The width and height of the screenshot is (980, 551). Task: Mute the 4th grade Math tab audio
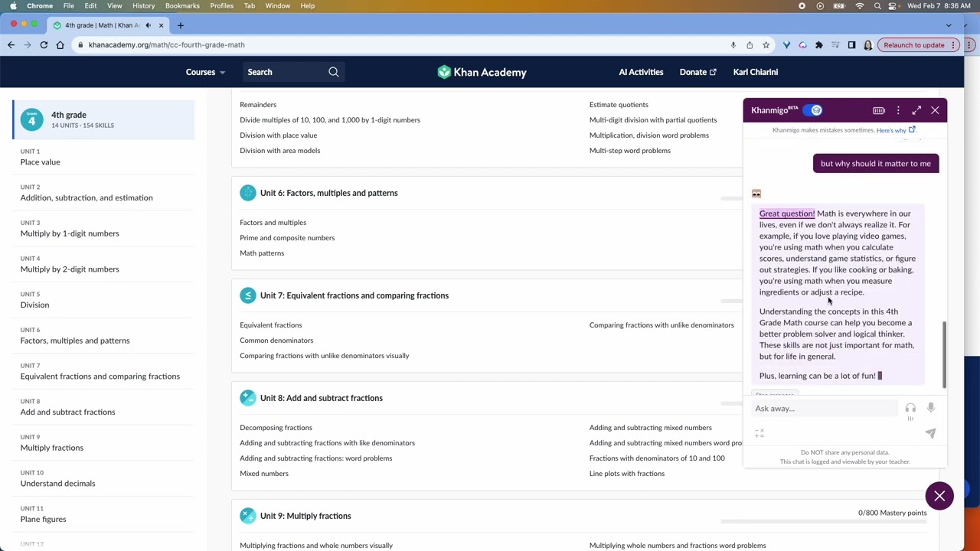click(148, 25)
